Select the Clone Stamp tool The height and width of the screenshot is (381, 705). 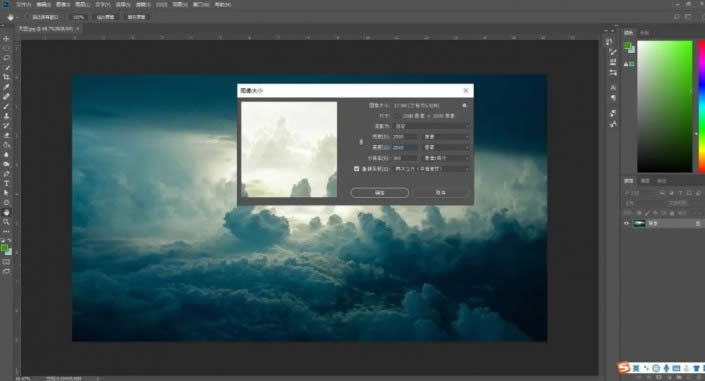pyautogui.click(x=6, y=116)
